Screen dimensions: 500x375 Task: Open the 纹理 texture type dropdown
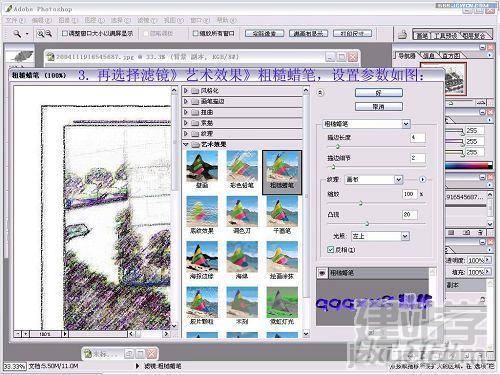coord(374,180)
